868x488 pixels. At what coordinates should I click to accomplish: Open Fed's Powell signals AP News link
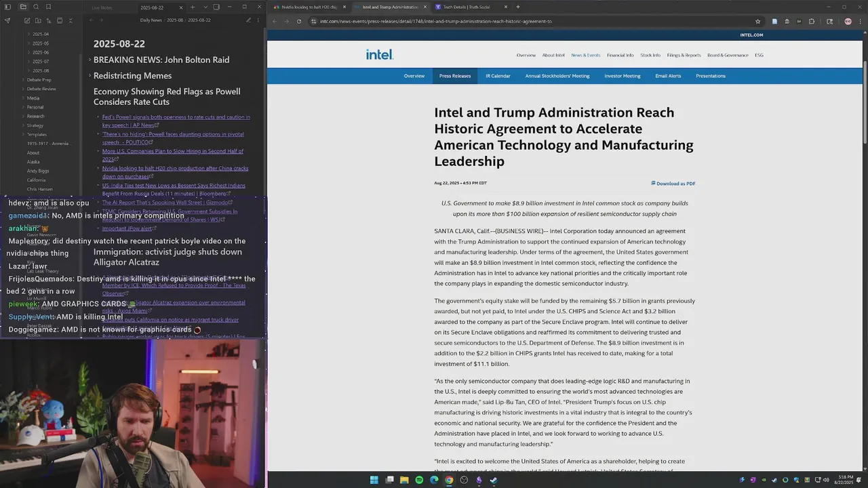point(176,121)
